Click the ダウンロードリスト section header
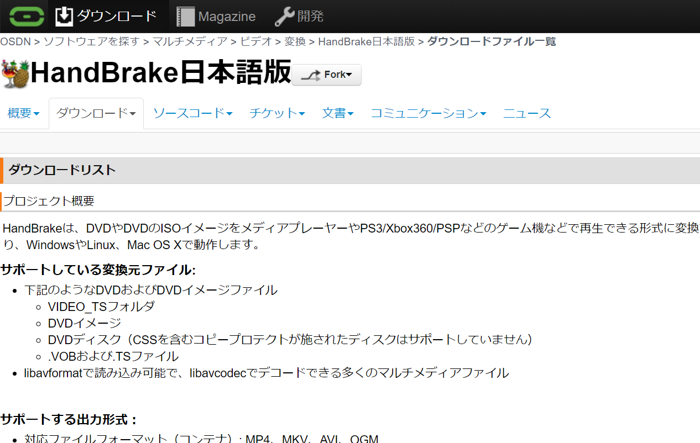Image resolution: width=700 pixels, height=443 pixels. click(x=350, y=170)
